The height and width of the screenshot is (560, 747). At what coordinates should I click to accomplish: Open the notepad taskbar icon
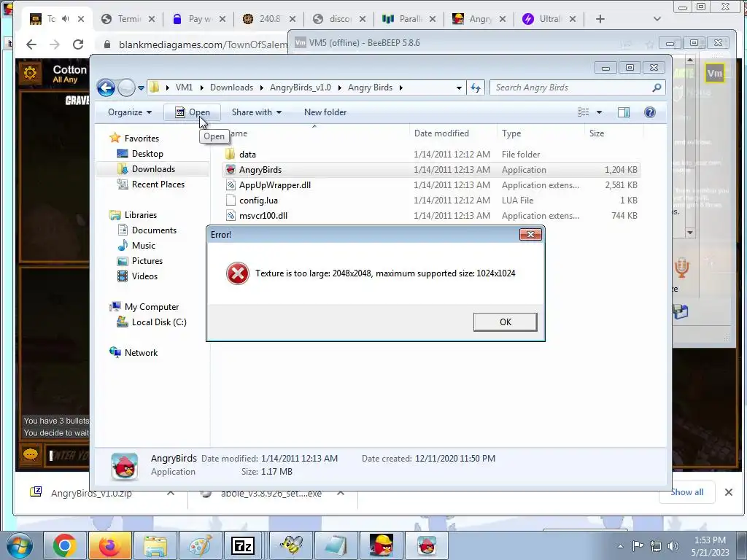[x=336, y=545]
